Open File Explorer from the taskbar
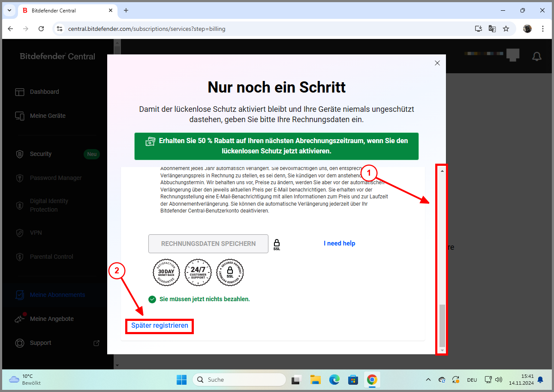554x392 pixels. [316, 380]
